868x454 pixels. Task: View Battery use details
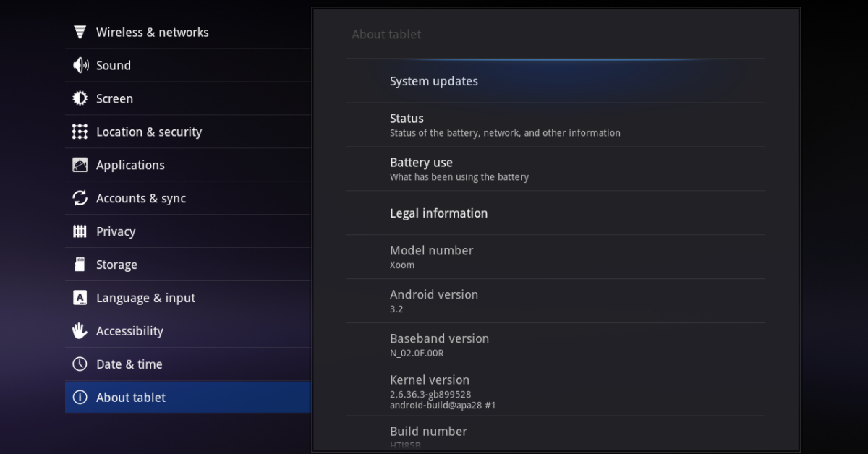[x=459, y=168]
